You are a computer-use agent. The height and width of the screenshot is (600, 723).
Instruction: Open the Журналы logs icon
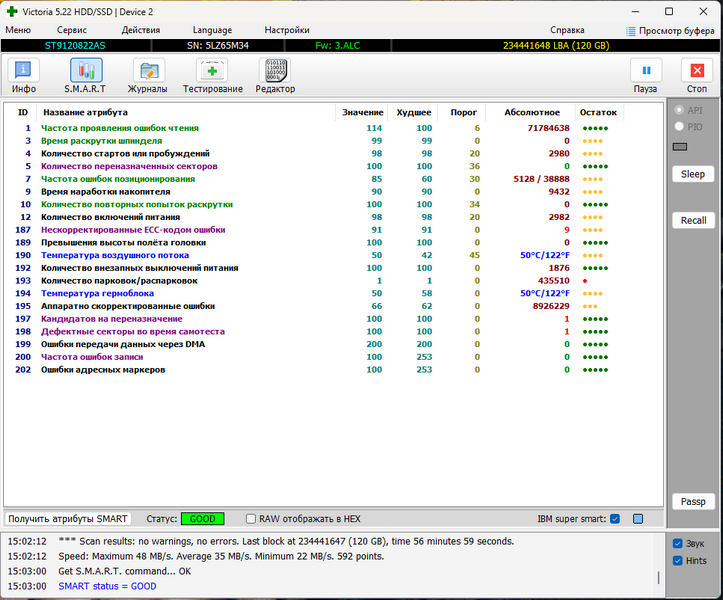tap(148, 71)
